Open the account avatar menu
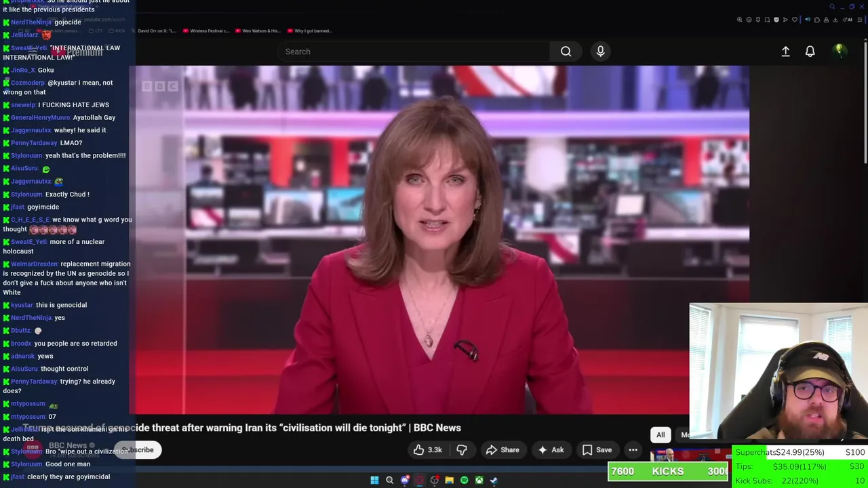 pyautogui.click(x=840, y=51)
